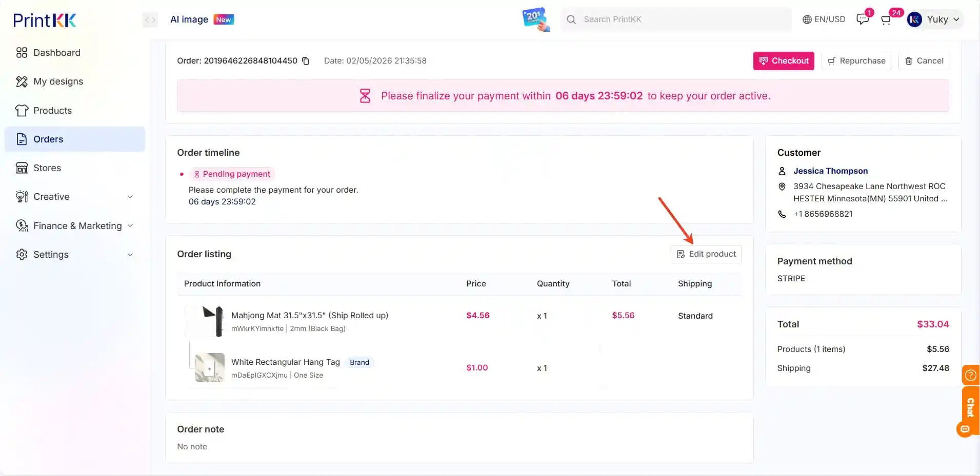
Task: Click the Checkout button
Action: click(x=784, y=60)
